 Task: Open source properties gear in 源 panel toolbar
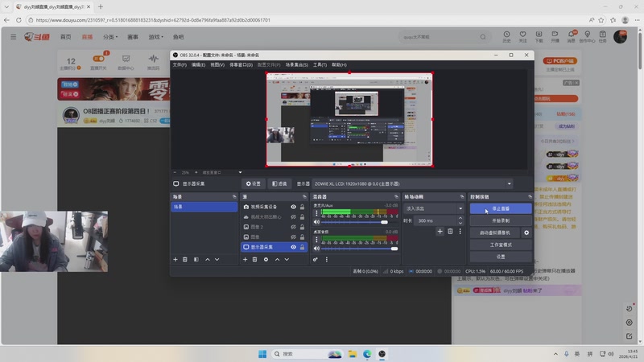tap(266, 259)
